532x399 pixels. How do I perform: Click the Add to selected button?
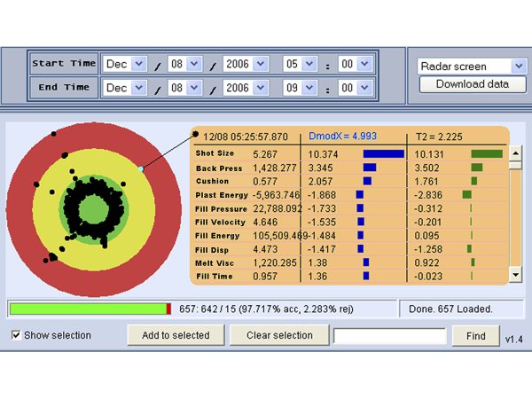pos(176,335)
